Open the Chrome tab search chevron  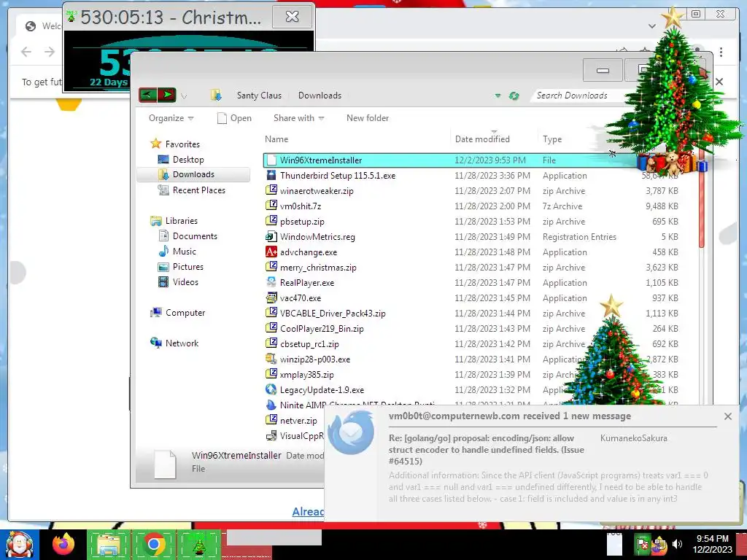(651, 26)
